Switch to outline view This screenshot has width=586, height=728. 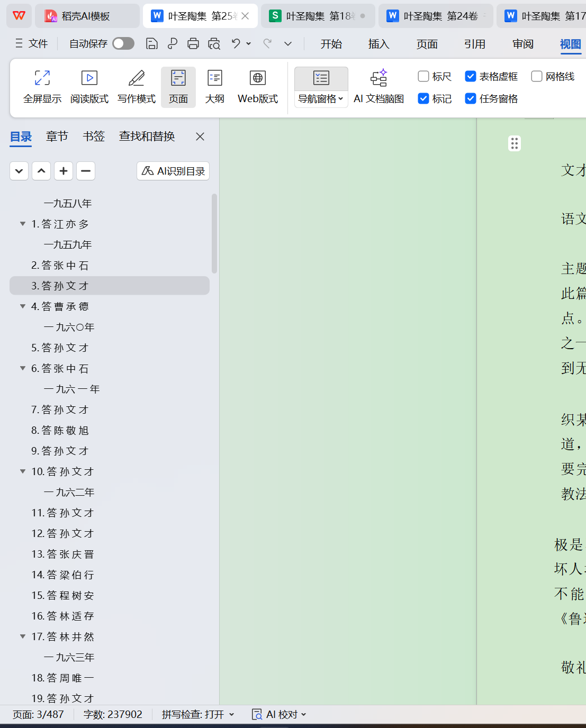point(215,87)
